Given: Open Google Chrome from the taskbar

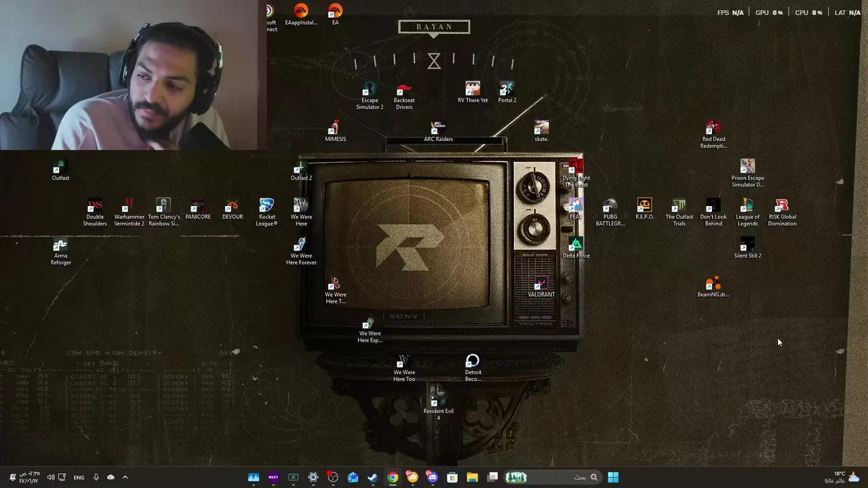Looking at the screenshot, I should tap(393, 477).
